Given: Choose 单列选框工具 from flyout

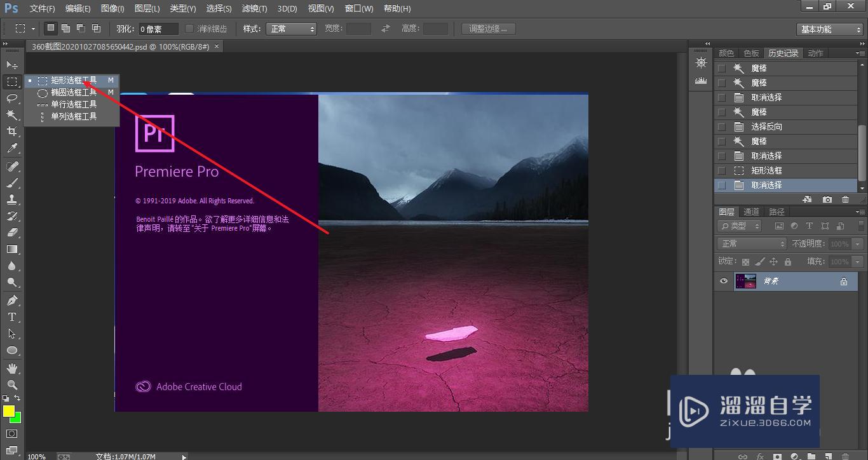Looking at the screenshot, I should click(x=72, y=116).
